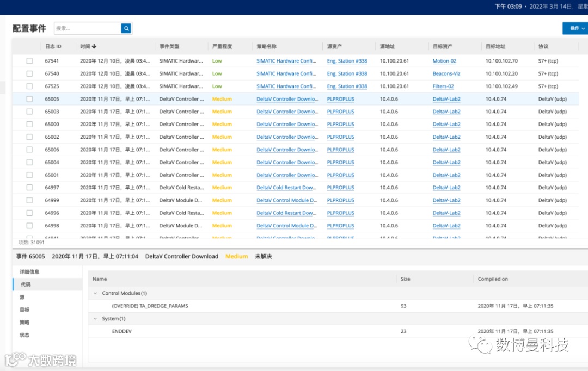Open the 状态 tab
588x371 pixels.
click(24, 335)
